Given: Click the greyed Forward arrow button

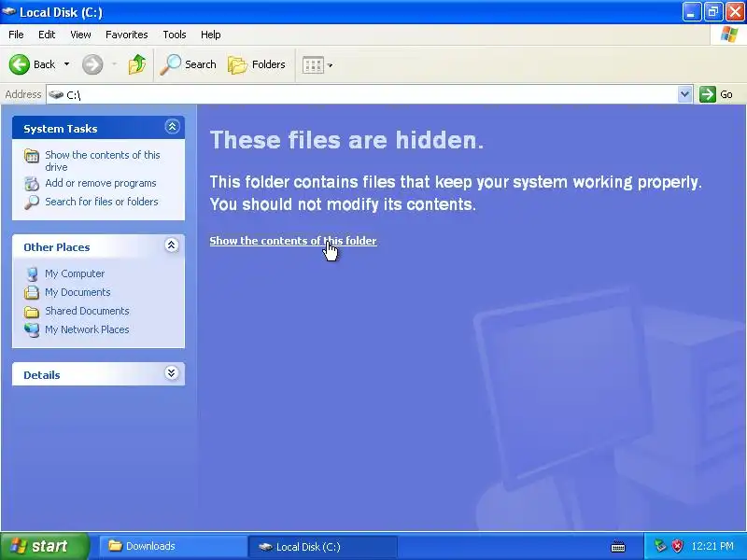Looking at the screenshot, I should [92, 64].
